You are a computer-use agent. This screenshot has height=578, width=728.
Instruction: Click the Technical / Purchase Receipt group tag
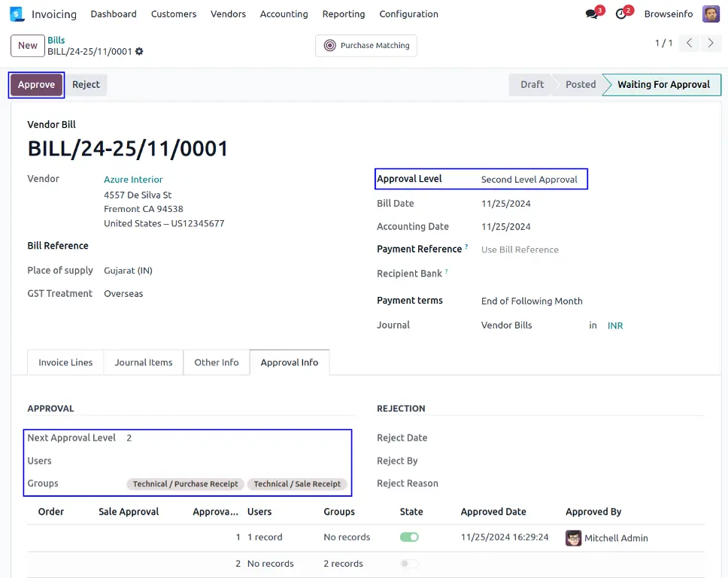click(x=185, y=484)
